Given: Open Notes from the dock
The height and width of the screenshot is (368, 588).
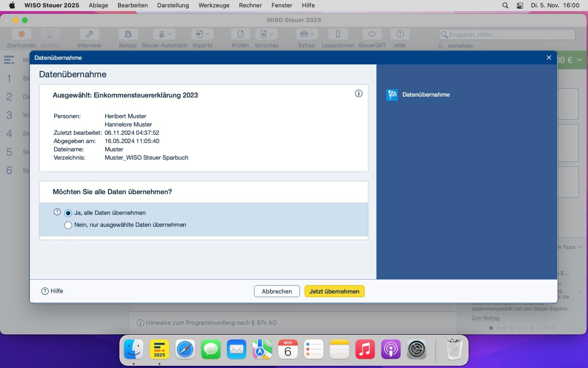Looking at the screenshot, I should tap(339, 350).
